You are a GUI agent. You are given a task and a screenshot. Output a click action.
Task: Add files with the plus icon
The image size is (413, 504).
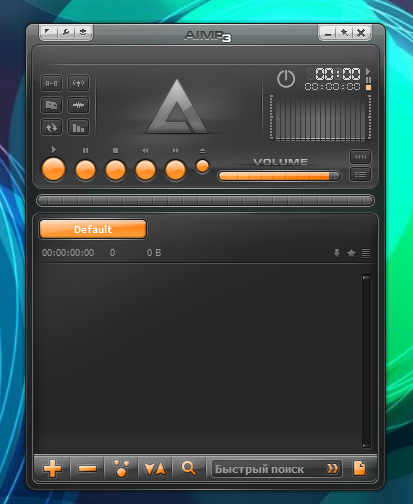(52, 469)
